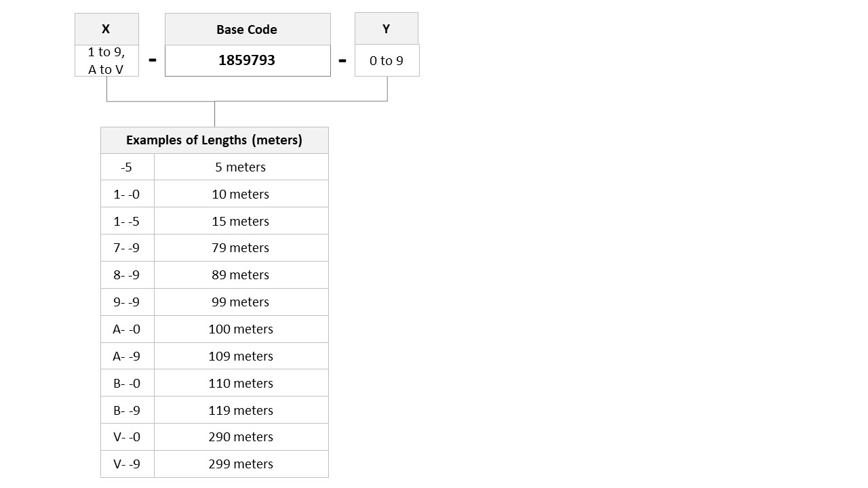Click the '5 meters' cell
The width and height of the screenshot is (868, 488).
tap(241, 167)
